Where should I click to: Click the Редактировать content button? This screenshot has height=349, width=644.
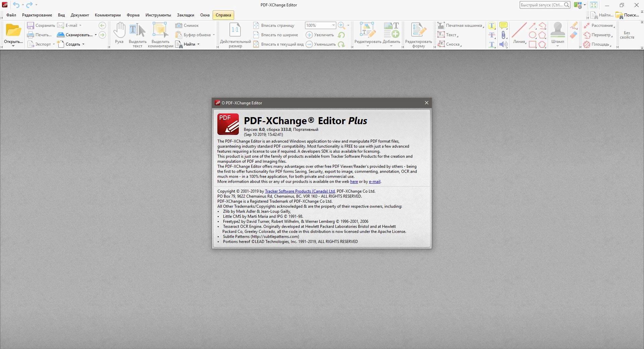(x=368, y=35)
